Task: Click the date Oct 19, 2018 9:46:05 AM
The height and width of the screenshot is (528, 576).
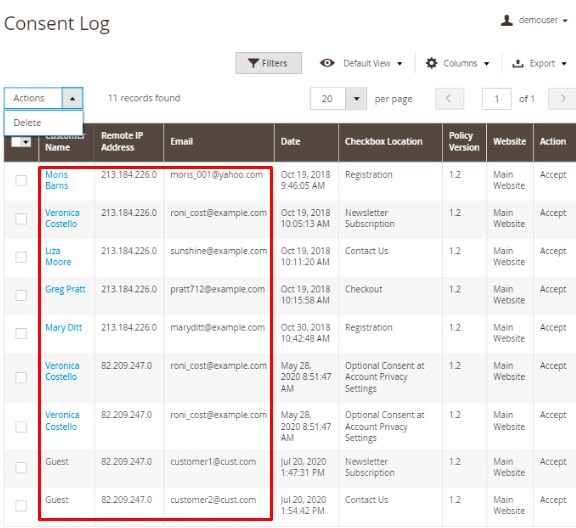Action: pyautogui.click(x=305, y=180)
